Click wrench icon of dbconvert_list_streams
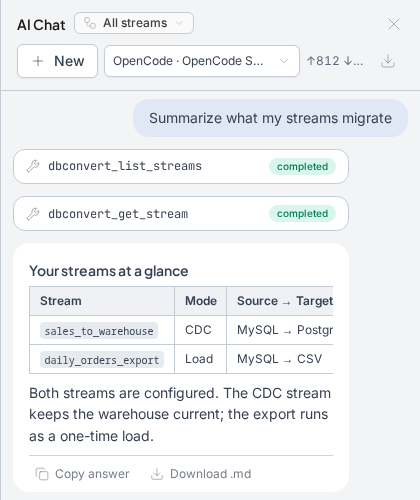 click(x=33, y=166)
